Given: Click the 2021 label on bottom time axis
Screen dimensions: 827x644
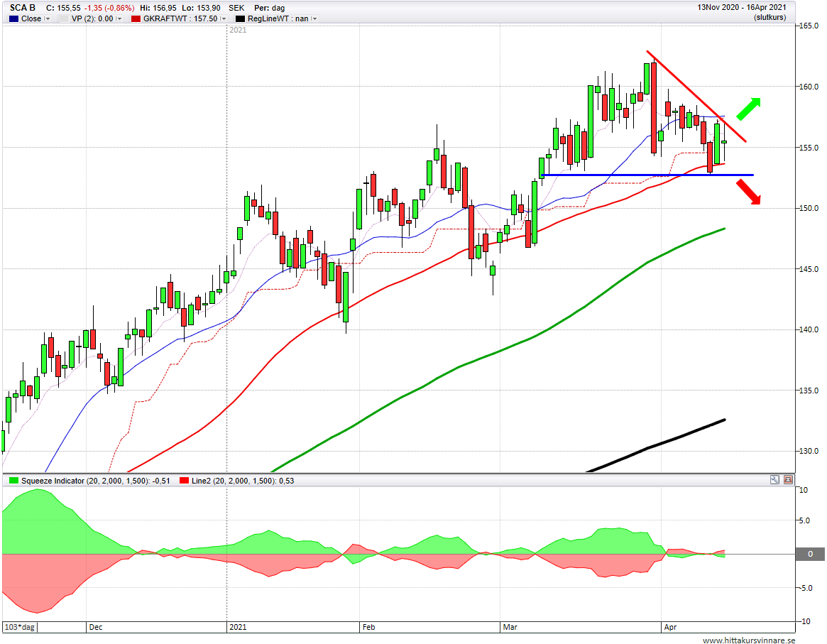Looking at the screenshot, I should pos(238,627).
